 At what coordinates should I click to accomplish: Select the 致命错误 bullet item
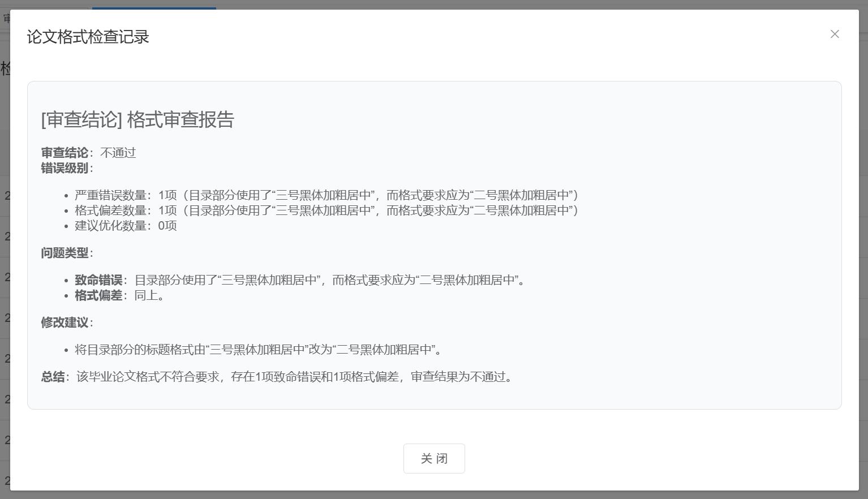(x=300, y=280)
